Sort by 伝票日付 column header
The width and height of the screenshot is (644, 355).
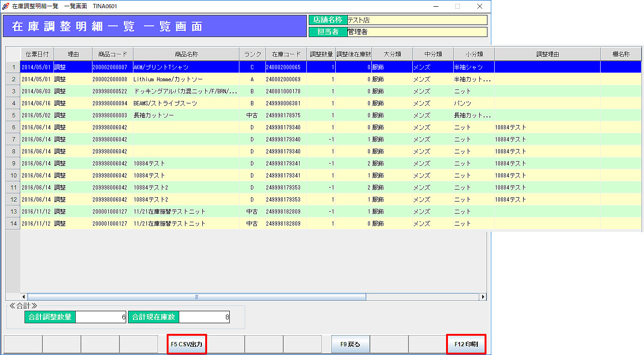37,54
